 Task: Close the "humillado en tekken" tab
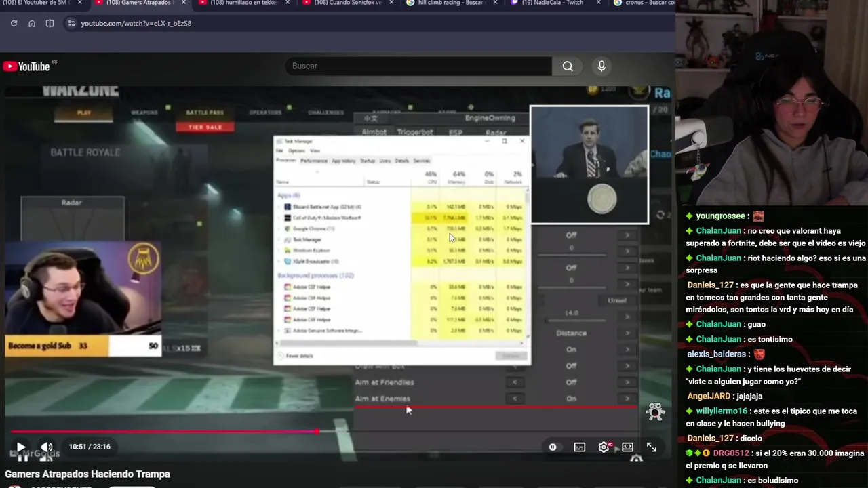tap(288, 3)
